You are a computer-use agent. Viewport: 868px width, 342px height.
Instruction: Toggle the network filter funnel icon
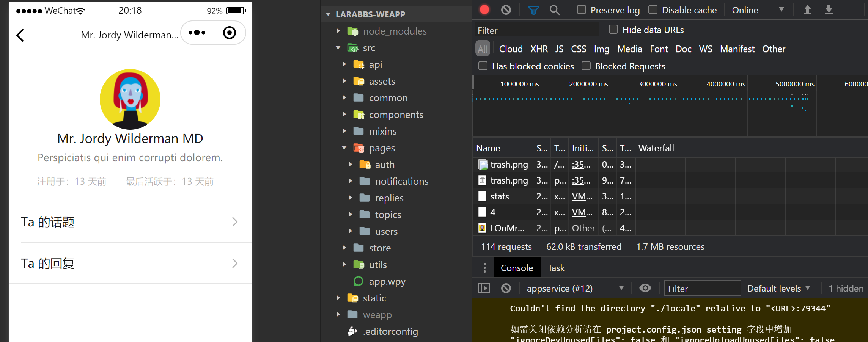click(534, 10)
